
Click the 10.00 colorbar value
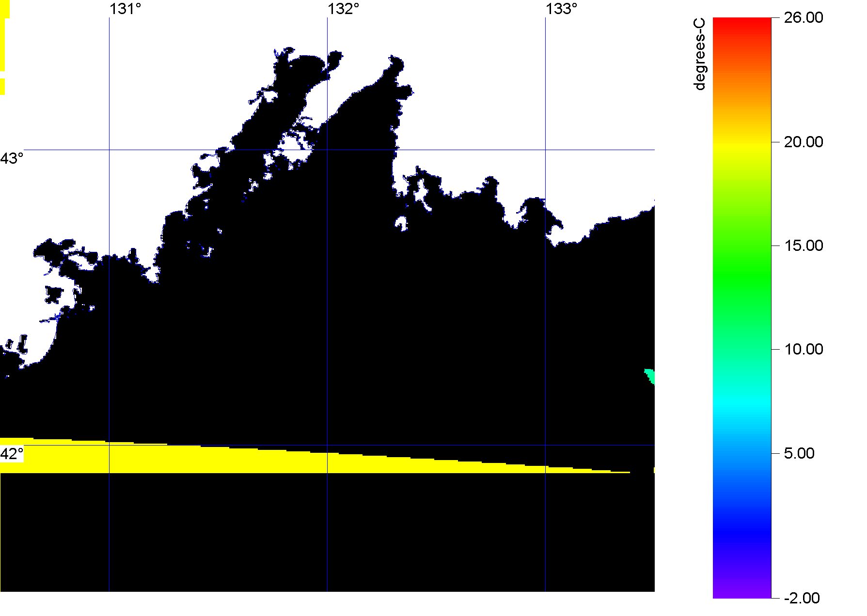click(804, 349)
